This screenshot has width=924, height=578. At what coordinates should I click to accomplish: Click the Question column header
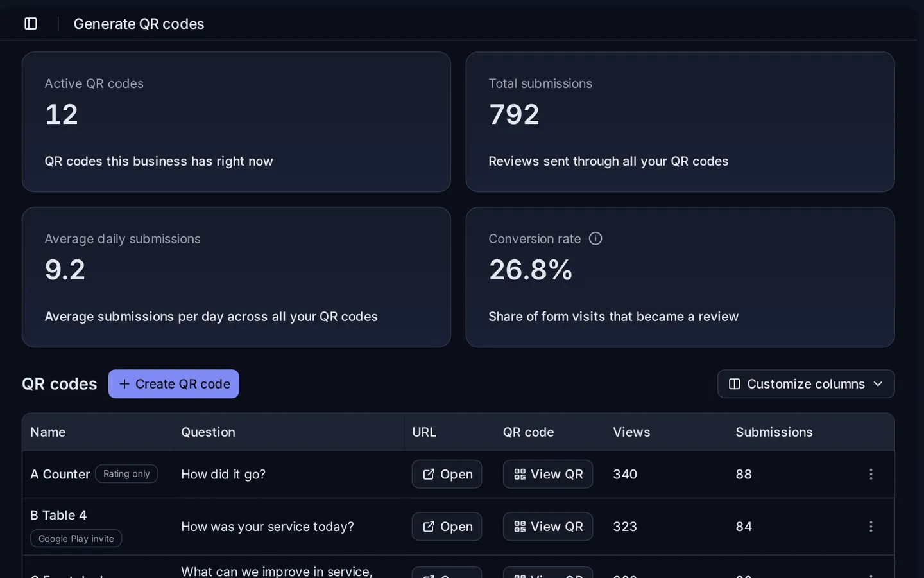[208, 432]
